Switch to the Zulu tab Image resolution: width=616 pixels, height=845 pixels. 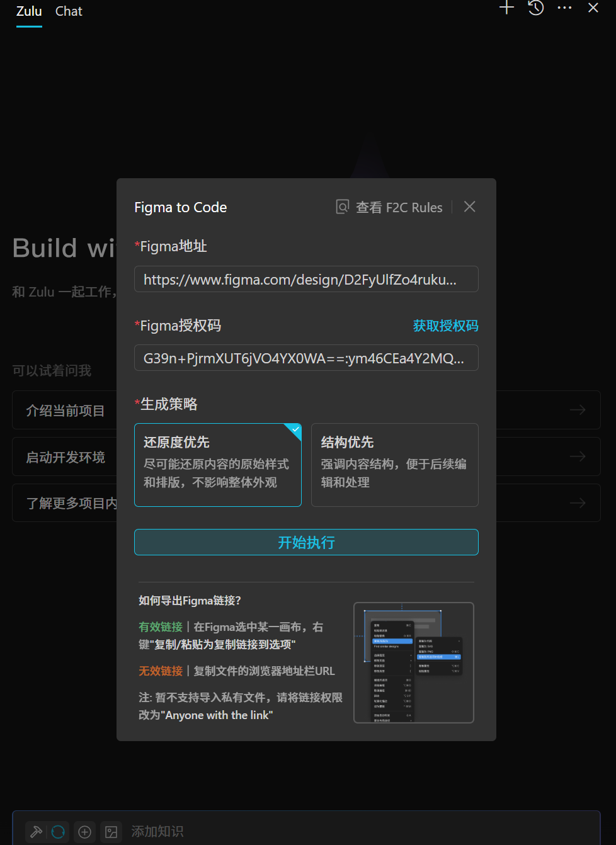[29, 11]
